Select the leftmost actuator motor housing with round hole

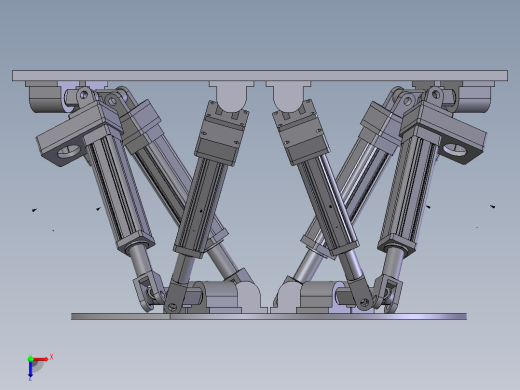click(79, 134)
